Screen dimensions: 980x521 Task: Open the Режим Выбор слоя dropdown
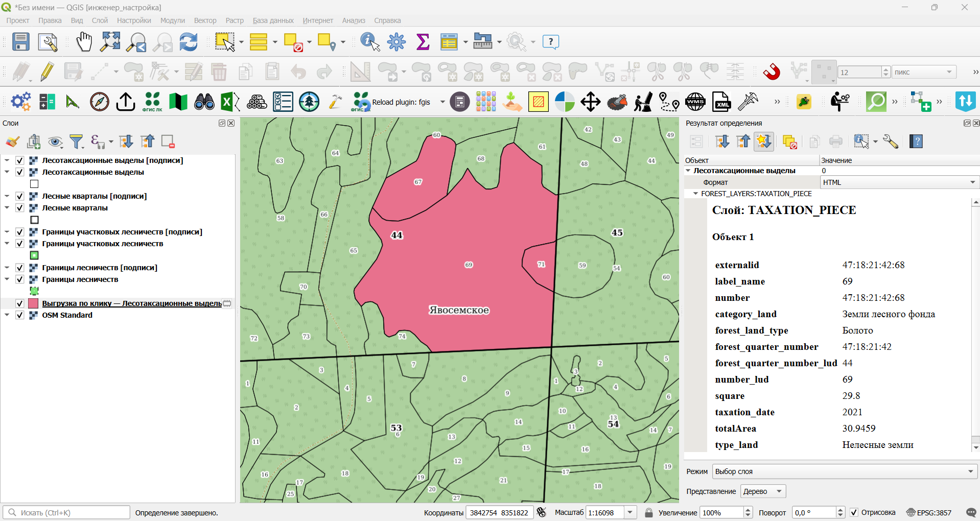845,471
